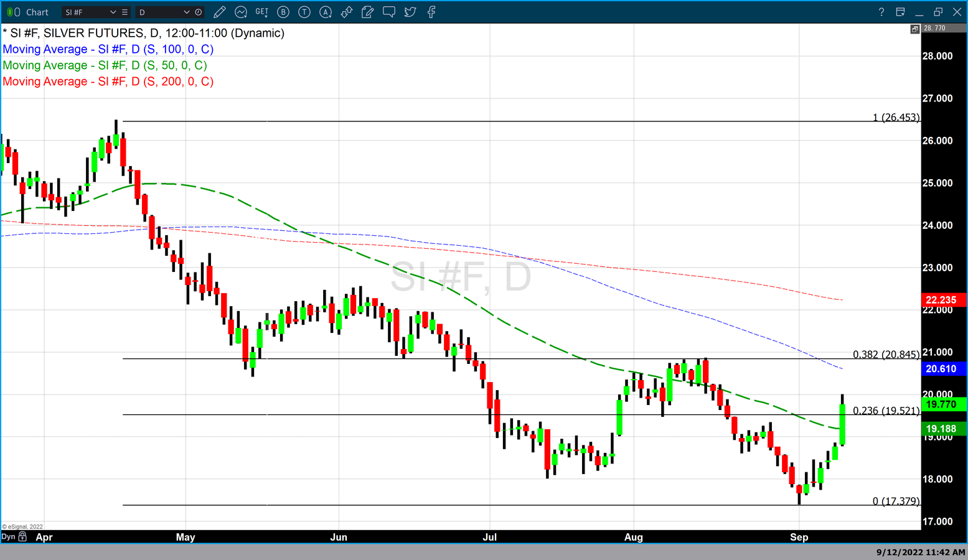The width and height of the screenshot is (968, 560).
Task: Open the edit note icon
Action: point(368,12)
